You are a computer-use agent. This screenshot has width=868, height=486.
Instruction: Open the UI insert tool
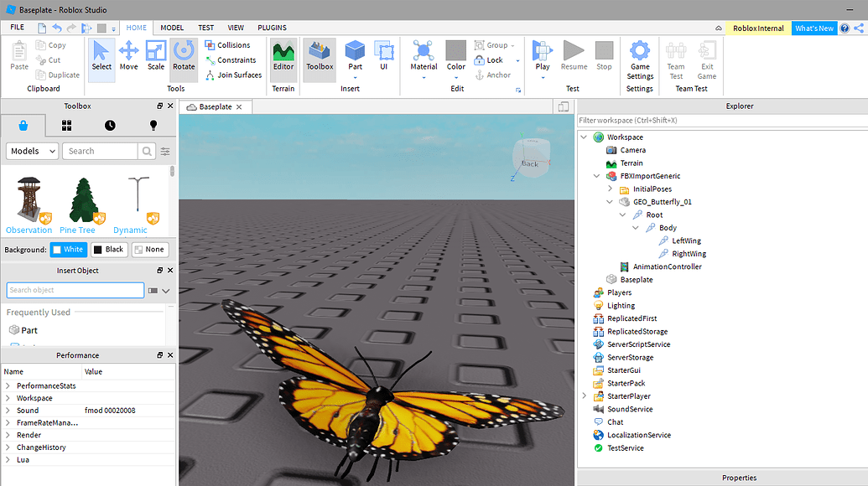click(383, 56)
